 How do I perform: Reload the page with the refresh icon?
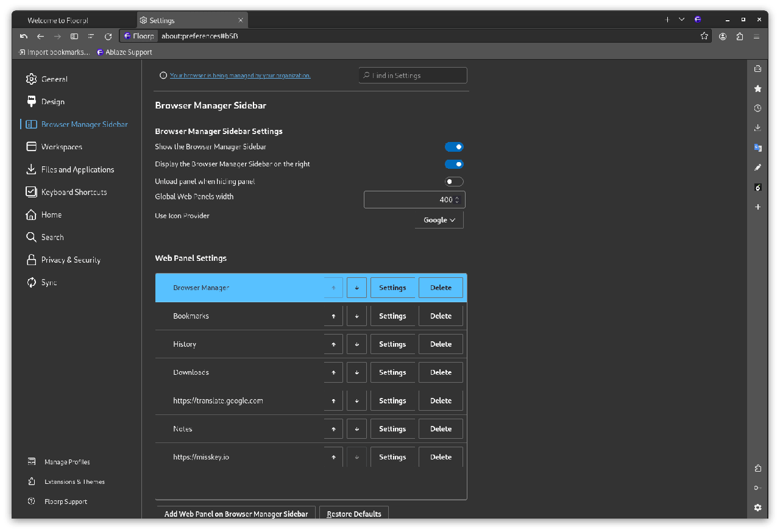point(108,37)
